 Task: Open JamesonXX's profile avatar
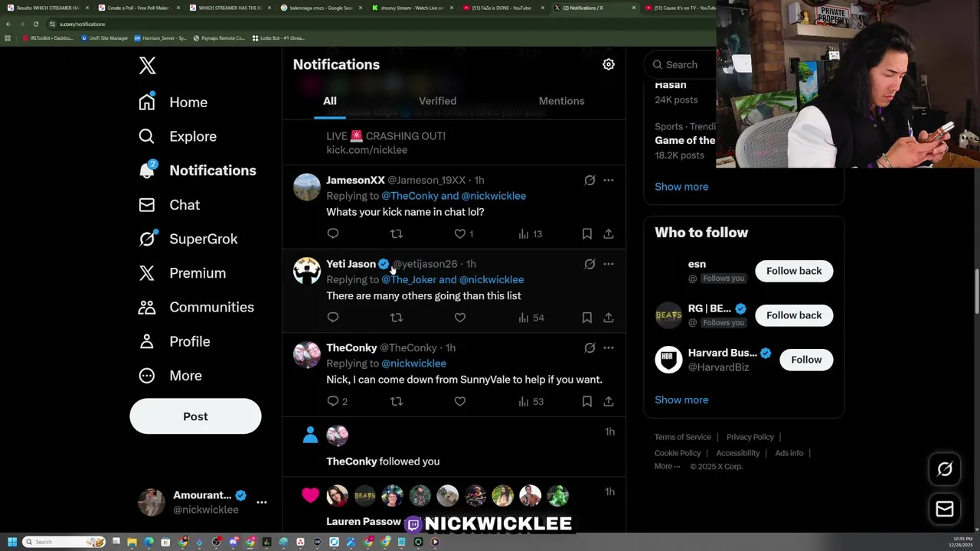(307, 187)
